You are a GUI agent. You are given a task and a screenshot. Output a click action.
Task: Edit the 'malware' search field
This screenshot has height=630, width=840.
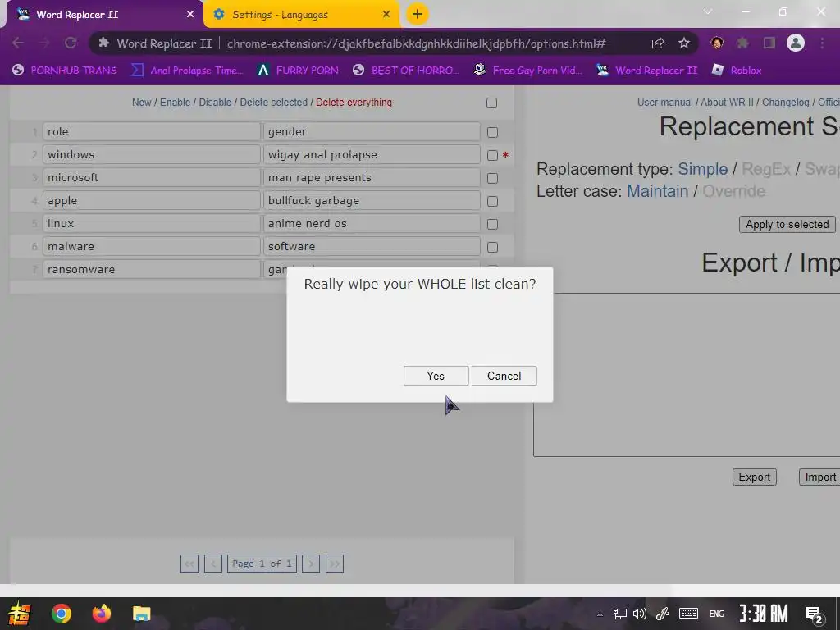[x=152, y=246]
